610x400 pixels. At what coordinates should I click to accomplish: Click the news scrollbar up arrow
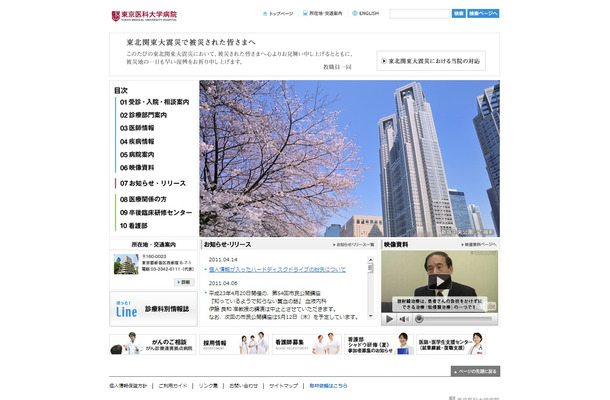[x=370, y=260]
